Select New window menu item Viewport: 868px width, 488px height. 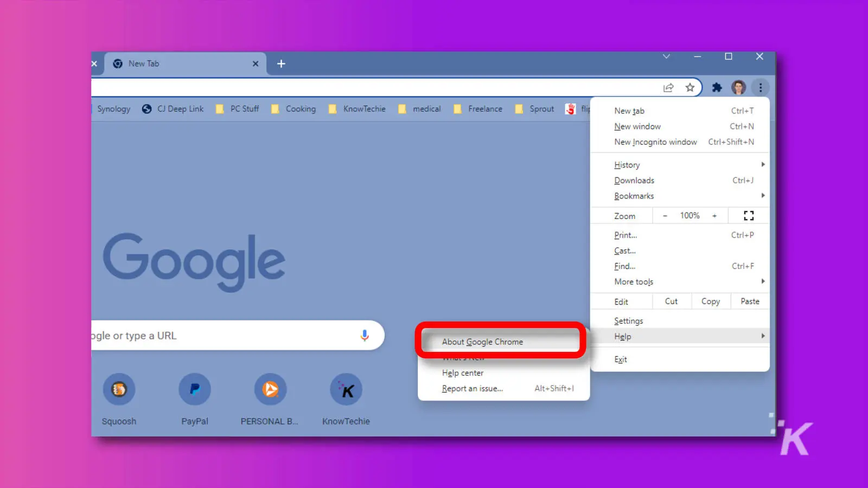click(680, 126)
